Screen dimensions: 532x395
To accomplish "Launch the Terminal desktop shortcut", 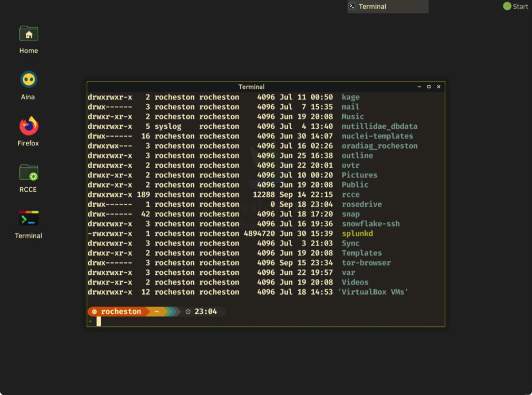I will [x=29, y=219].
